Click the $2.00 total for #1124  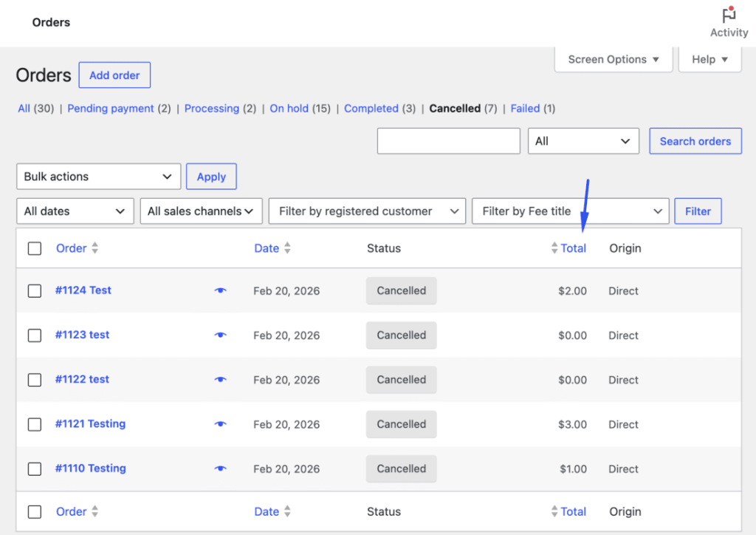coord(572,291)
